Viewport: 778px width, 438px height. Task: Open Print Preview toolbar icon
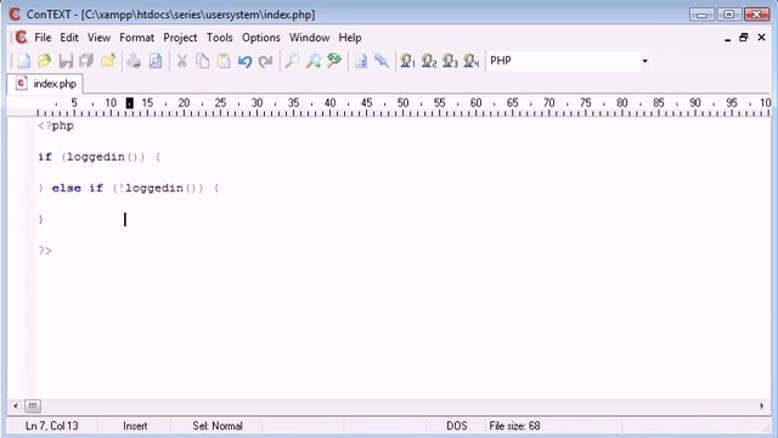[x=155, y=61]
